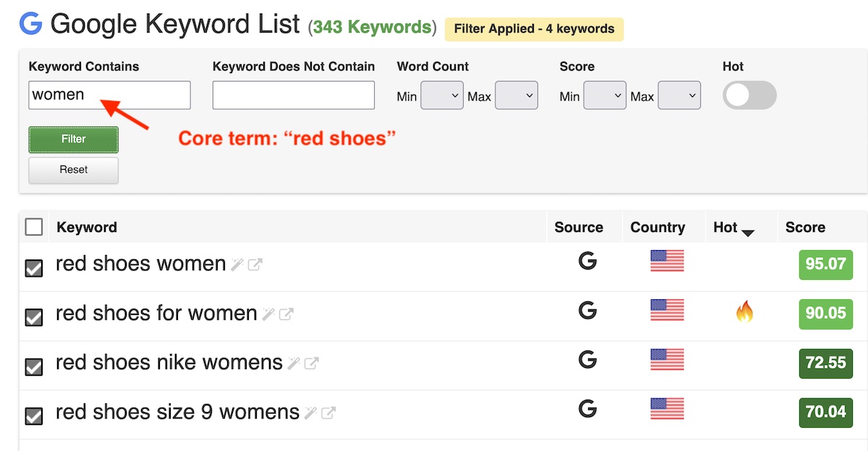
Task: Open the Word Count Min dropdown
Action: coord(442,95)
